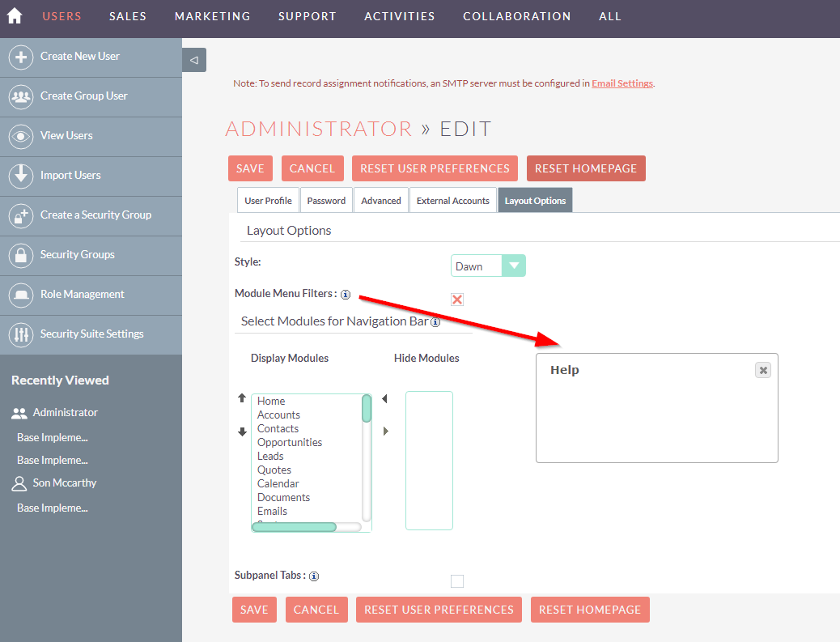
Task: Open Role Management via its icon
Action: [22, 295]
